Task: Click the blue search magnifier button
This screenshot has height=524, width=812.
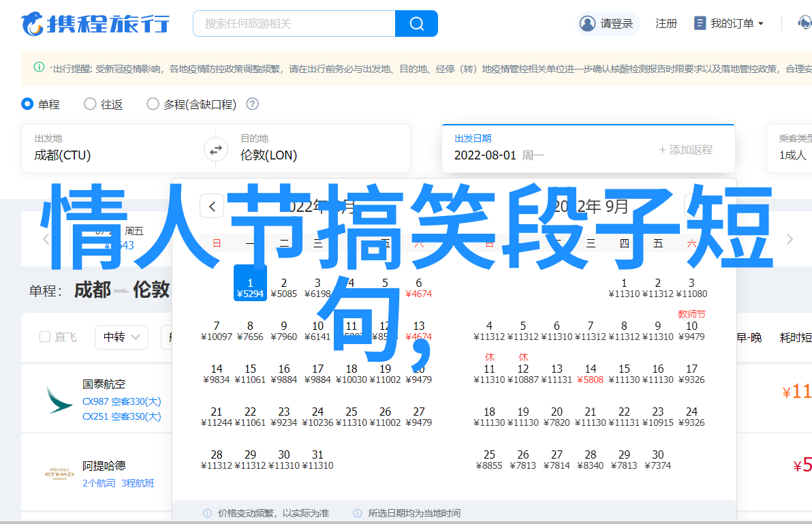Action: 416,24
